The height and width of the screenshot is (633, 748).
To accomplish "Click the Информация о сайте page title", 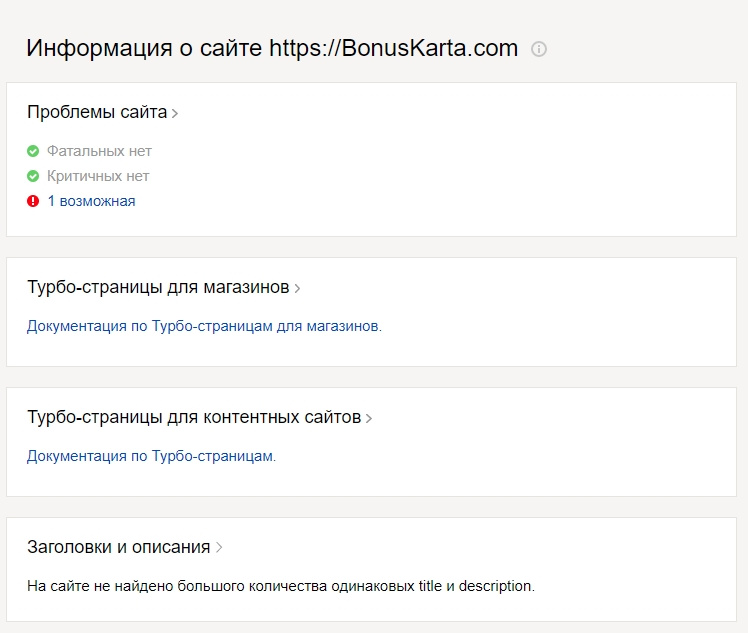I will coord(145,48).
